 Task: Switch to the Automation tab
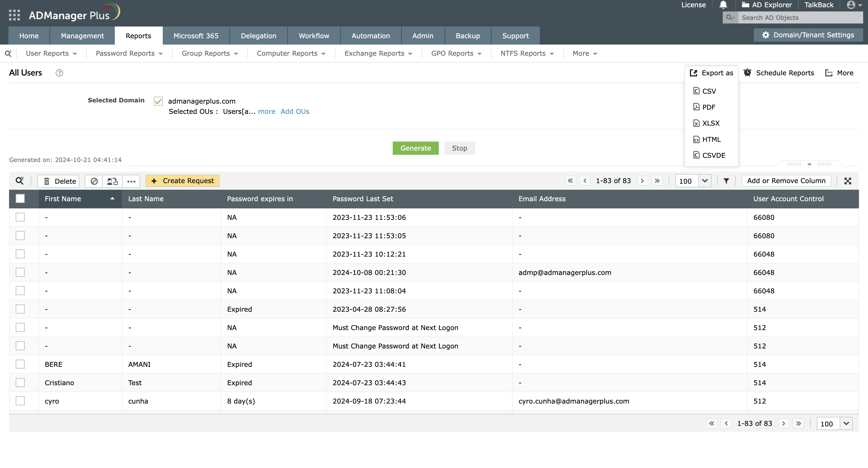click(x=370, y=36)
